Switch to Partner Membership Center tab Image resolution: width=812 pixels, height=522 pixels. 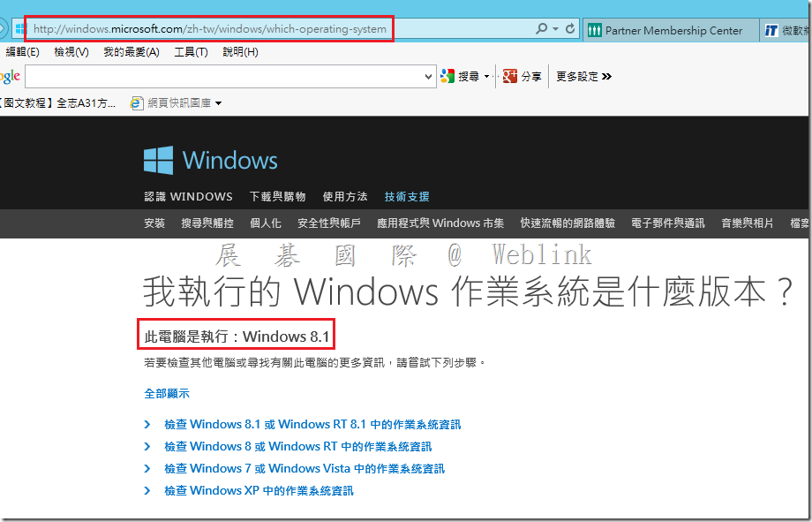(x=672, y=31)
